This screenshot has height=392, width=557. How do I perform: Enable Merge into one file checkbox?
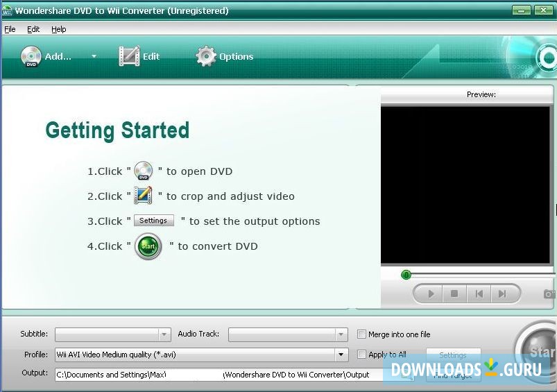(361, 334)
